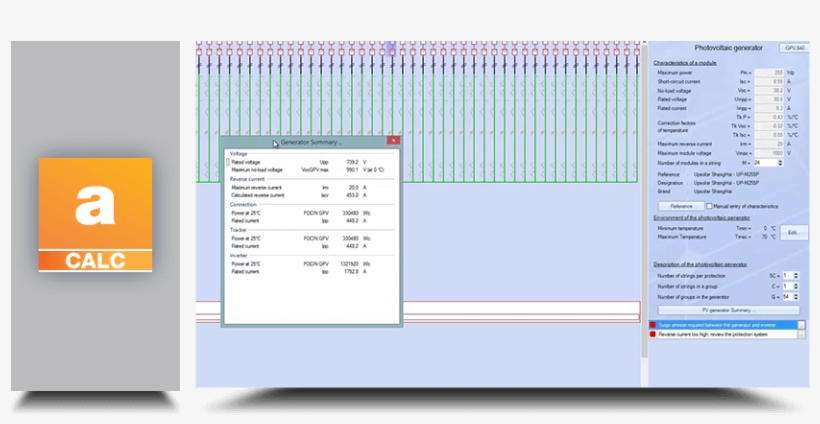The width and height of the screenshot is (820, 424).
Task: Click Reference row value 'Upsolar ShangHai - UP-M255P'
Action: [726, 174]
